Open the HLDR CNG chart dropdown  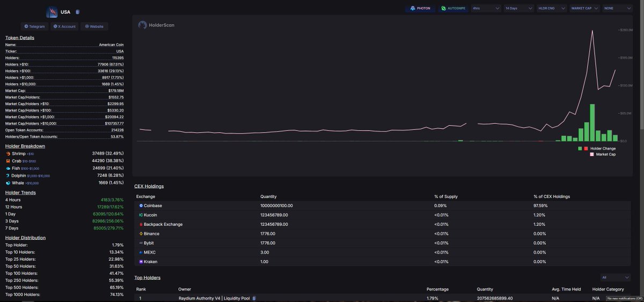552,9
